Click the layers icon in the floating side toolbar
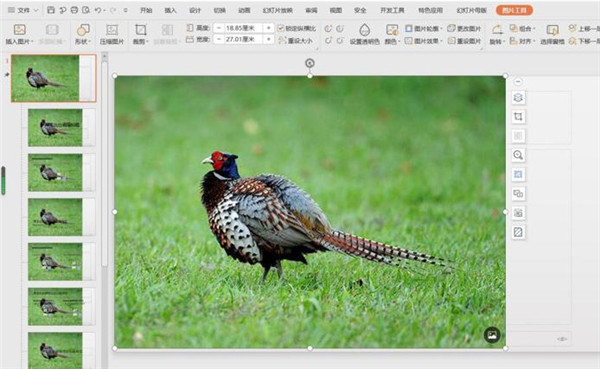 coord(518,98)
